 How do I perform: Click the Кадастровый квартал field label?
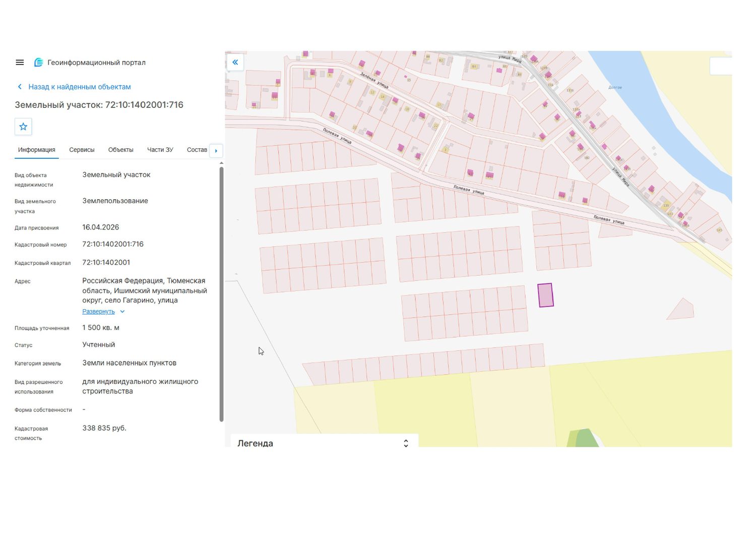pos(43,263)
